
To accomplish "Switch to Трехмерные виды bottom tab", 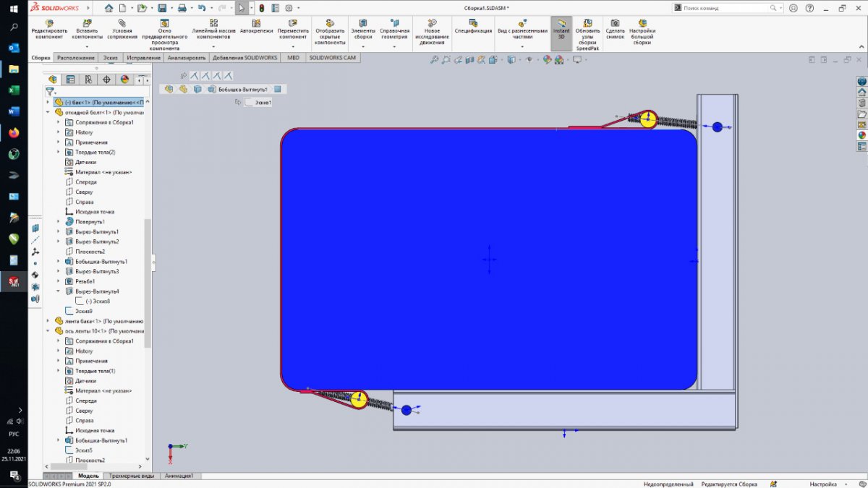I will pos(131,476).
